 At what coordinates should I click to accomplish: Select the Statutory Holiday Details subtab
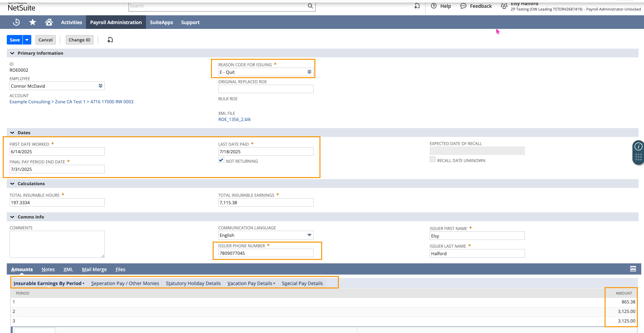click(193, 283)
